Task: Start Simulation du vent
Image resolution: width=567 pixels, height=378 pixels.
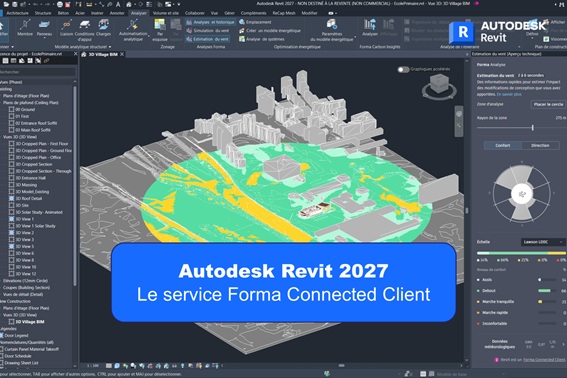Action: click(208, 31)
